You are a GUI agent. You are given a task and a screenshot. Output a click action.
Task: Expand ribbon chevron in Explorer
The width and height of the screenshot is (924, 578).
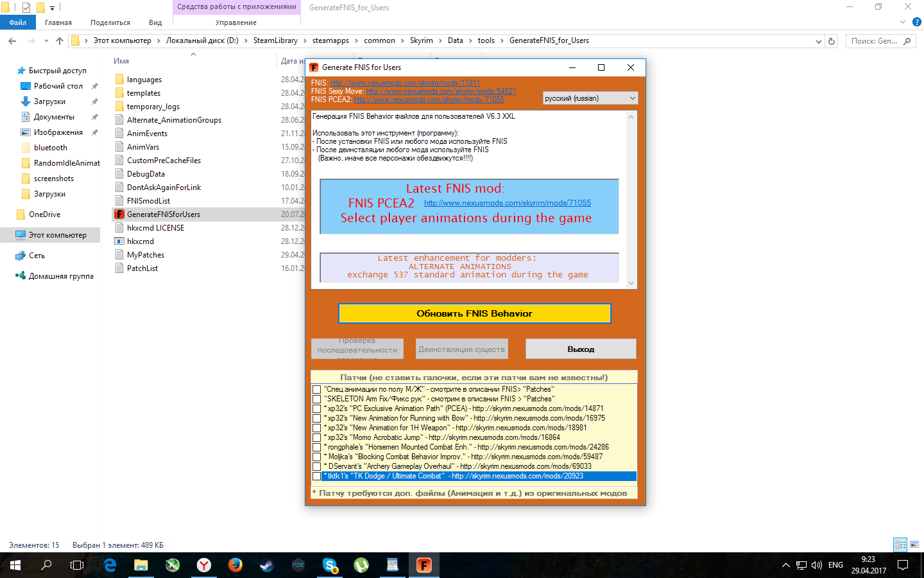[x=903, y=22]
